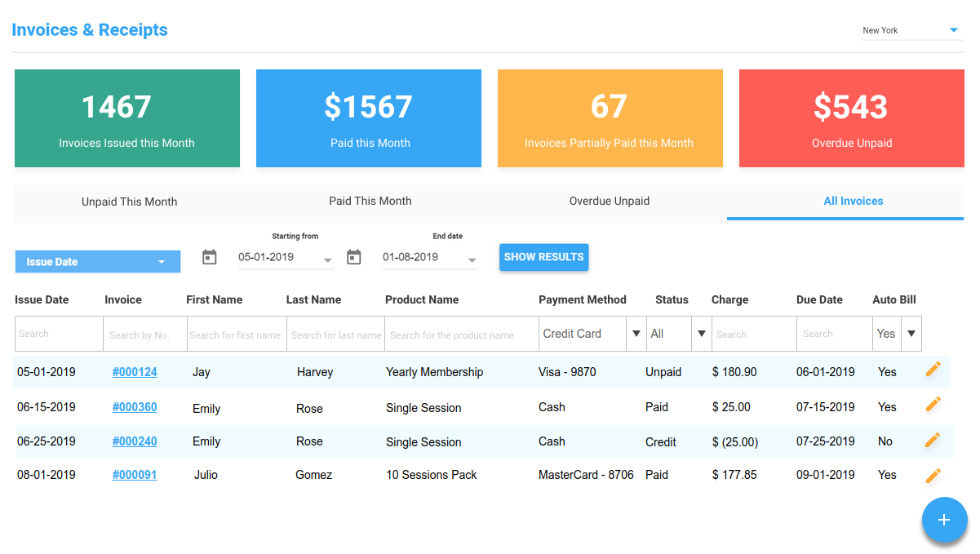This screenshot has height=554, width=980.
Task: Open invoice #000091 for Julio Gomez
Action: (x=134, y=474)
